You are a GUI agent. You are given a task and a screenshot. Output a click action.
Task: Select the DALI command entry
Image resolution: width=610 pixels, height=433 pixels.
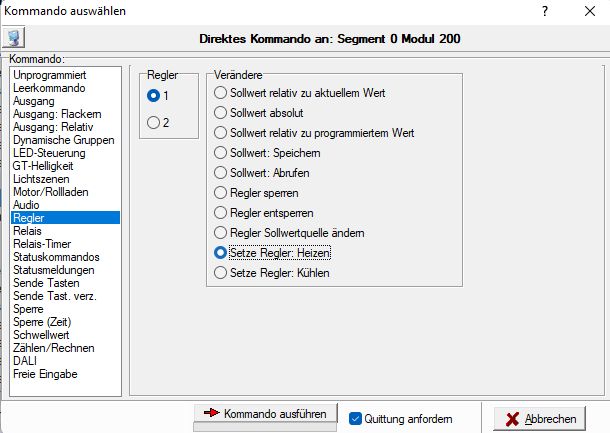(x=24, y=361)
